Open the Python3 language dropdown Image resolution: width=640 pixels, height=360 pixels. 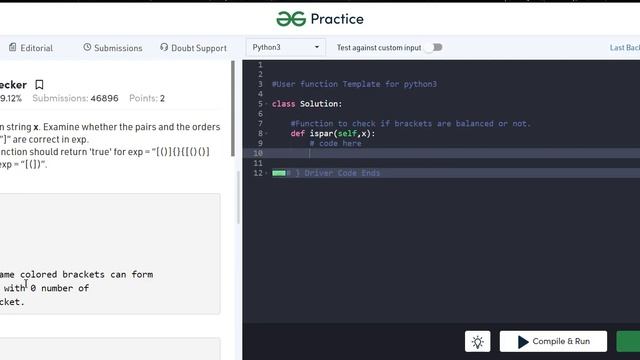[x=286, y=47]
